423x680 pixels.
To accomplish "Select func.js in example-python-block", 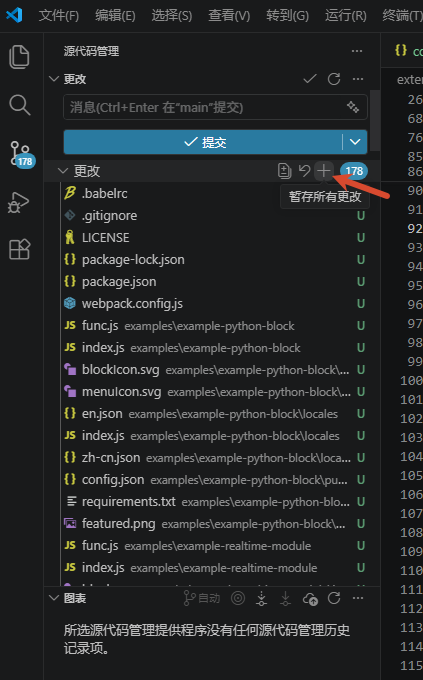I will pyautogui.click(x=213, y=326).
